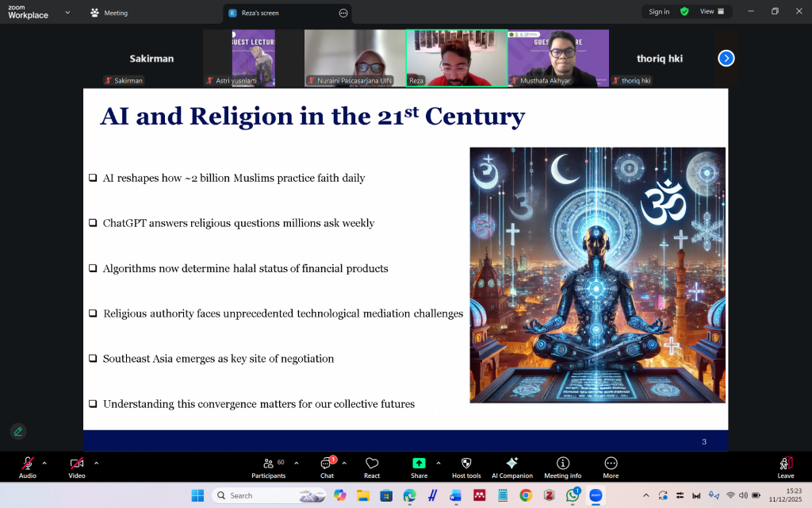Click the green annotation pencil icon
The image size is (812, 508).
(x=17, y=431)
